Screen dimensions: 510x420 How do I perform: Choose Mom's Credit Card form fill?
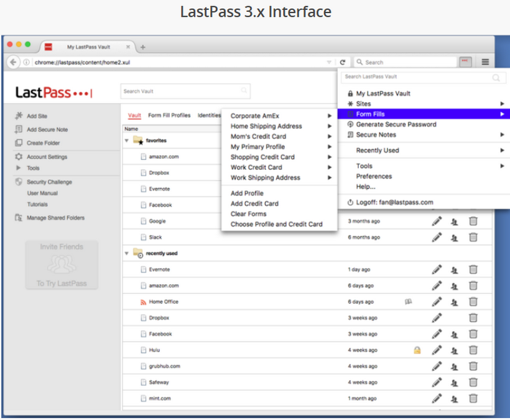click(258, 136)
